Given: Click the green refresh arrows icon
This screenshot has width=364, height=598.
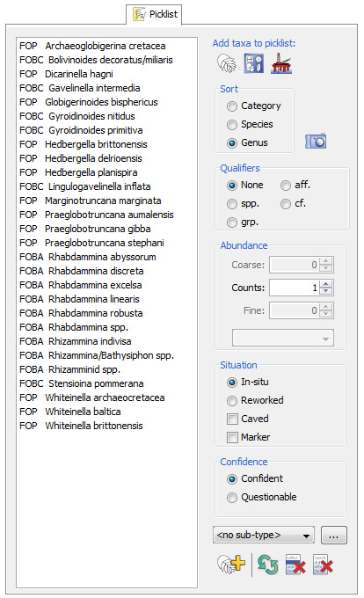Looking at the screenshot, I should (267, 565).
